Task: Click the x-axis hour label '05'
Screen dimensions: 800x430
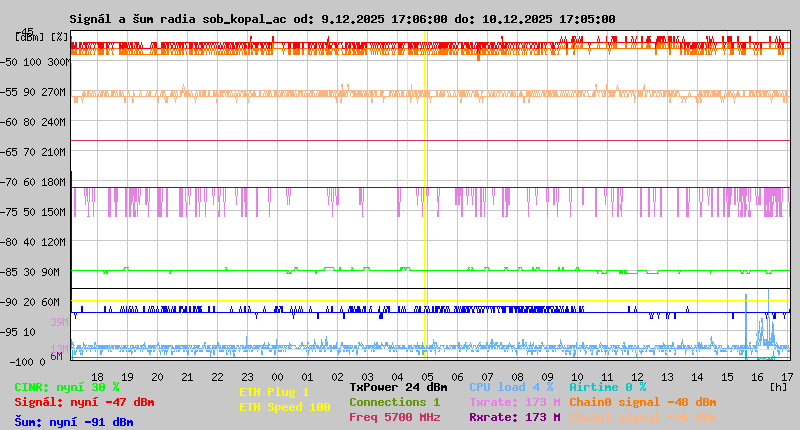Action: (428, 377)
